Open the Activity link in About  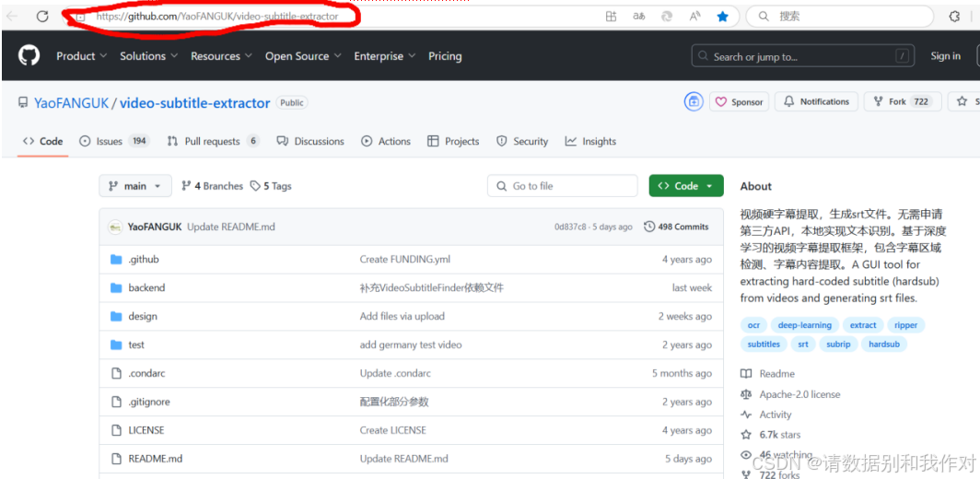point(766,415)
